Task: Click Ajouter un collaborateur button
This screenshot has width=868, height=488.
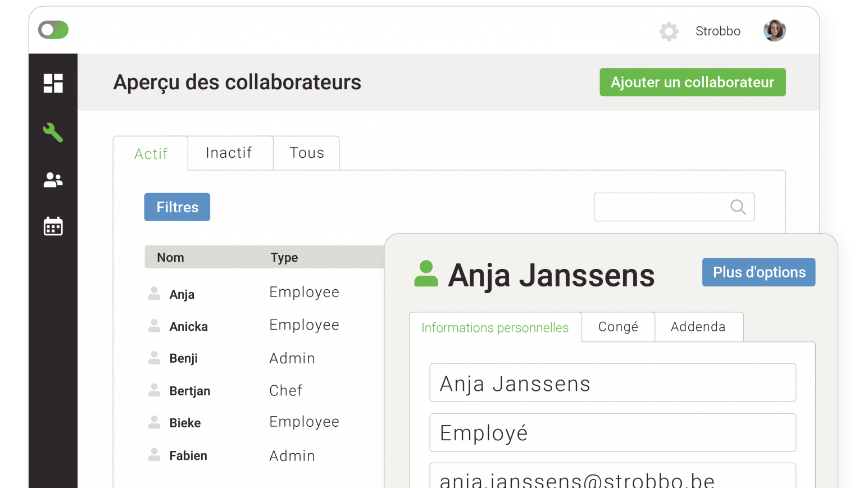Action: point(692,83)
